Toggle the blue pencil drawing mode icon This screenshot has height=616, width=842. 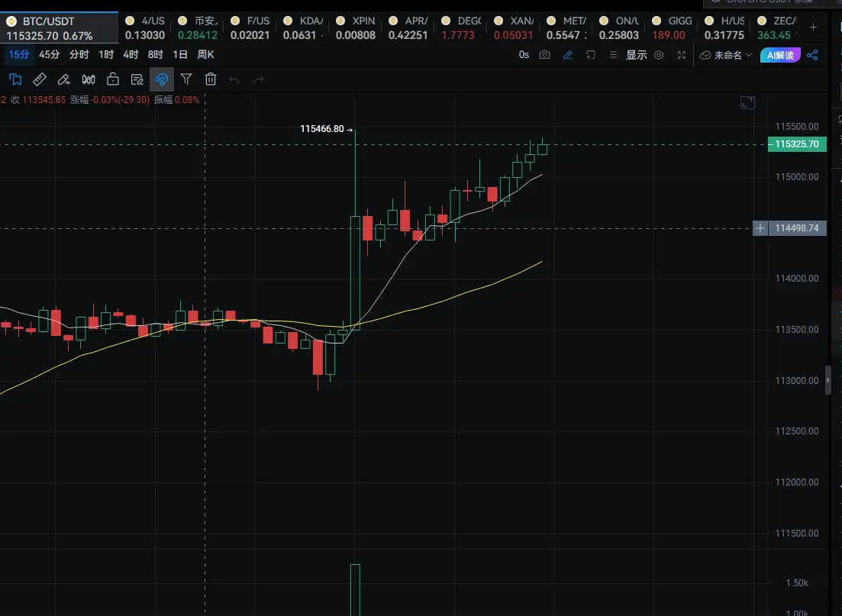pos(568,55)
